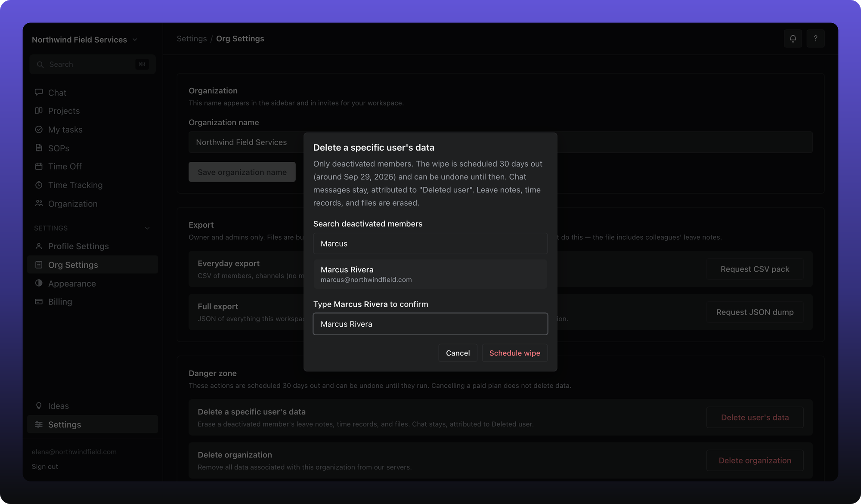Click the Delete organization button
The height and width of the screenshot is (504, 861).
755,461
